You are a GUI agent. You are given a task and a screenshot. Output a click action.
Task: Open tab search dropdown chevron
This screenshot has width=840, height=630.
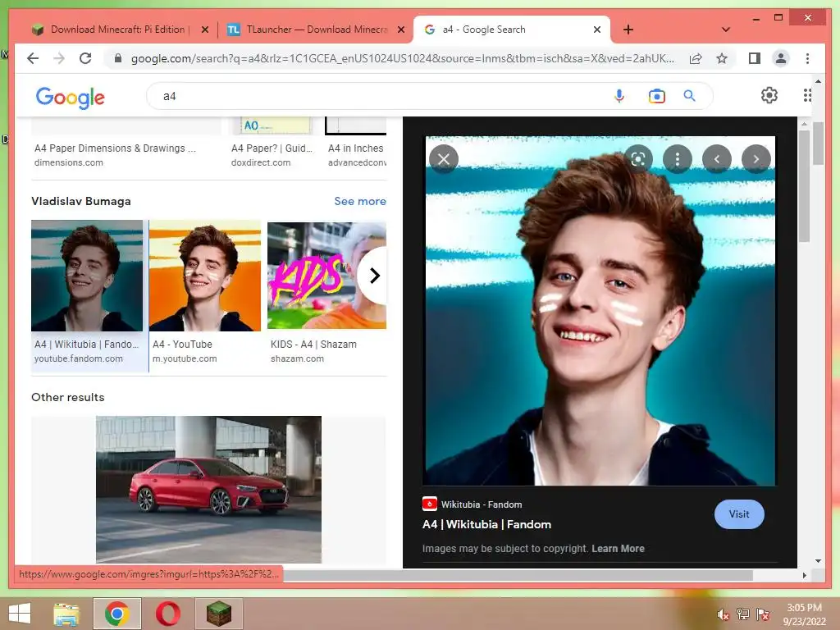pyautogui.click(x=726, y=30)
